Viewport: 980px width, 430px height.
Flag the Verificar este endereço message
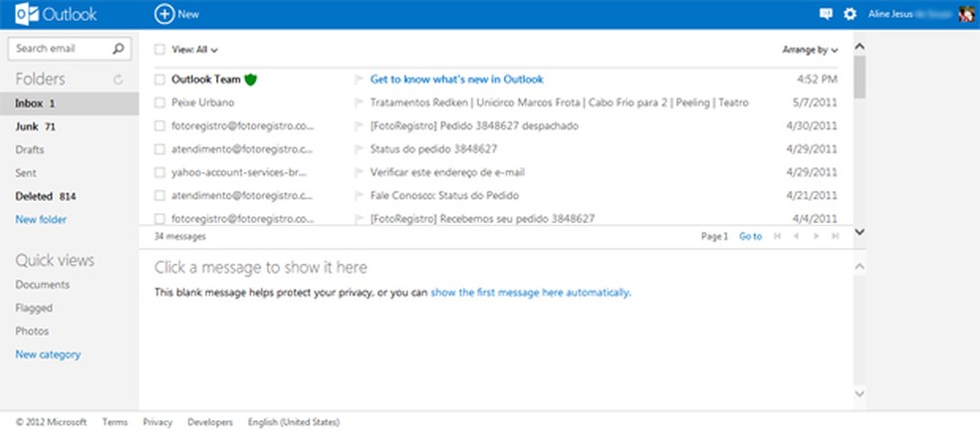coord(359,172)
